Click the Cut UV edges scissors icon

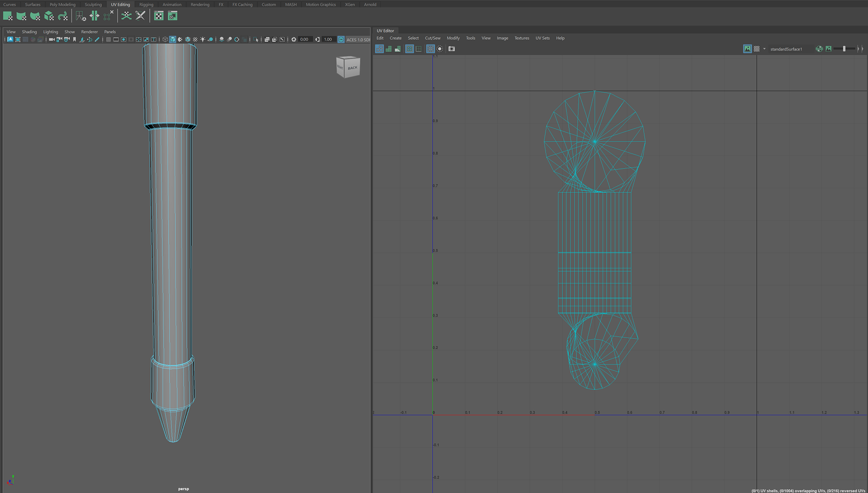pyautogui.click(x=140, y=16)
